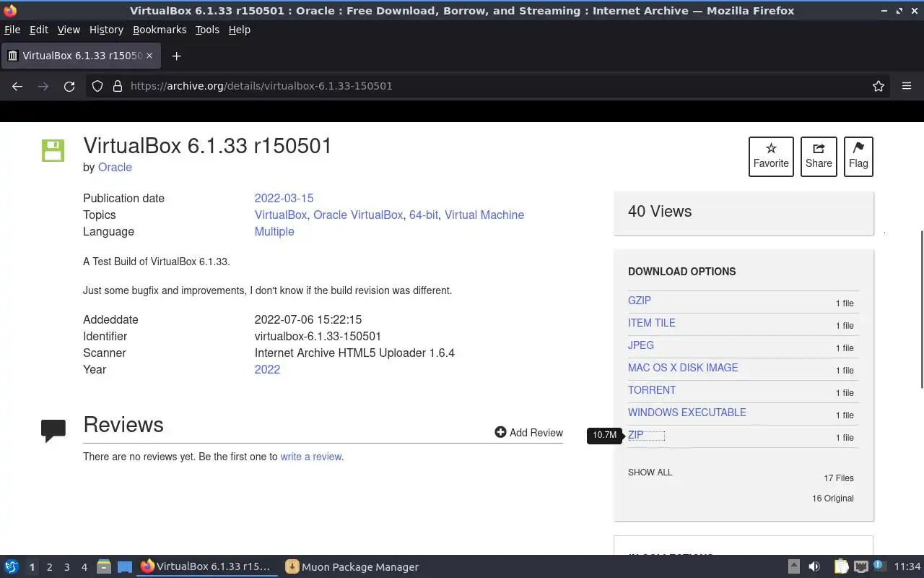Click the removable media eject tray icon
This screenshot has height=578, width=924.
click(793, 567)
